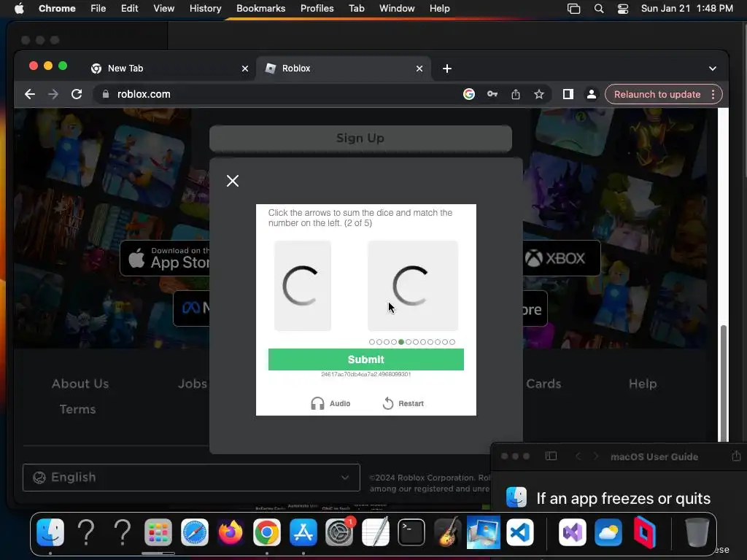Launch Safari from the Dock
This screenshot has height=560, width=747.
click(x=194, y=532)
